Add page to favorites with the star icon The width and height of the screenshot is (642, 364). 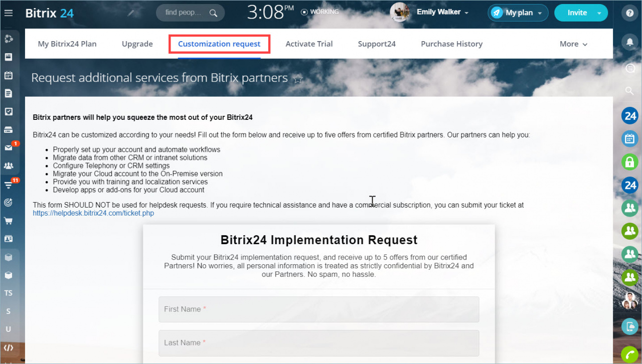[x=298, y=79]
